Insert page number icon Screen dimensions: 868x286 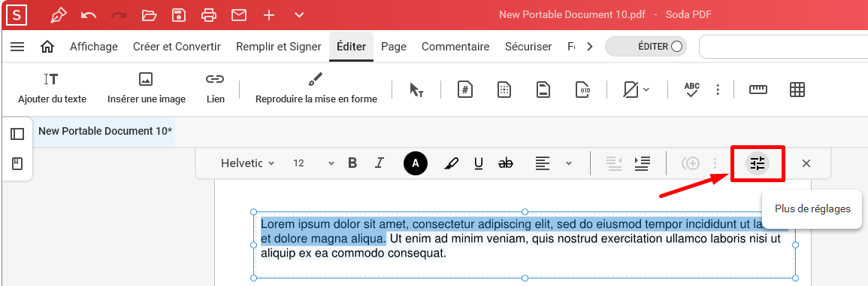click(465, 90)
